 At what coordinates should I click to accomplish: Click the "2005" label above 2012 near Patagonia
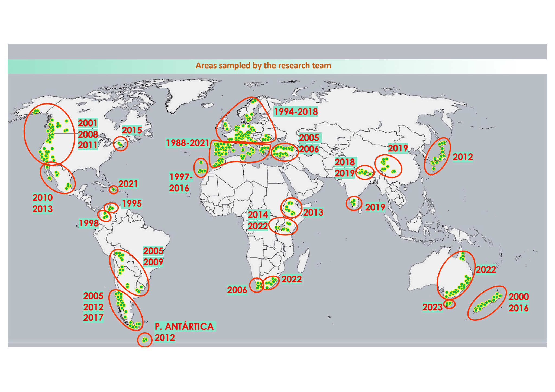pos(93,296)
